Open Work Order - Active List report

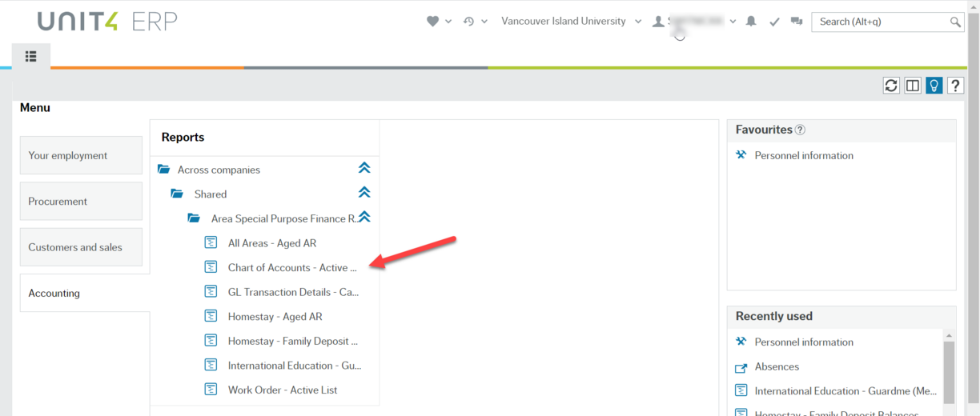[x=283, y=390]
